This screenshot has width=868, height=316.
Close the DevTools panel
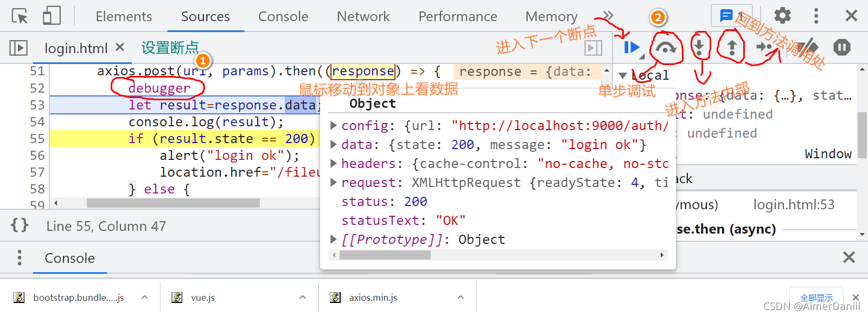[x=851, y=16]
